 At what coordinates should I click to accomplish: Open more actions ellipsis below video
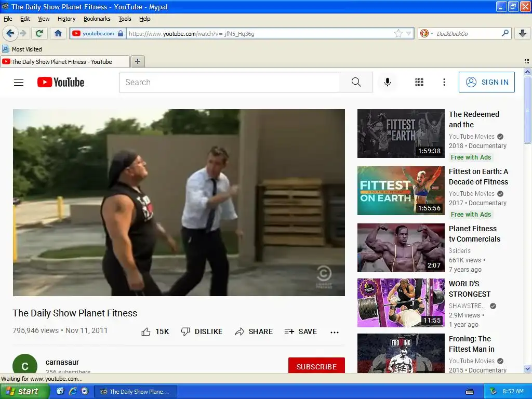(335, 332)
